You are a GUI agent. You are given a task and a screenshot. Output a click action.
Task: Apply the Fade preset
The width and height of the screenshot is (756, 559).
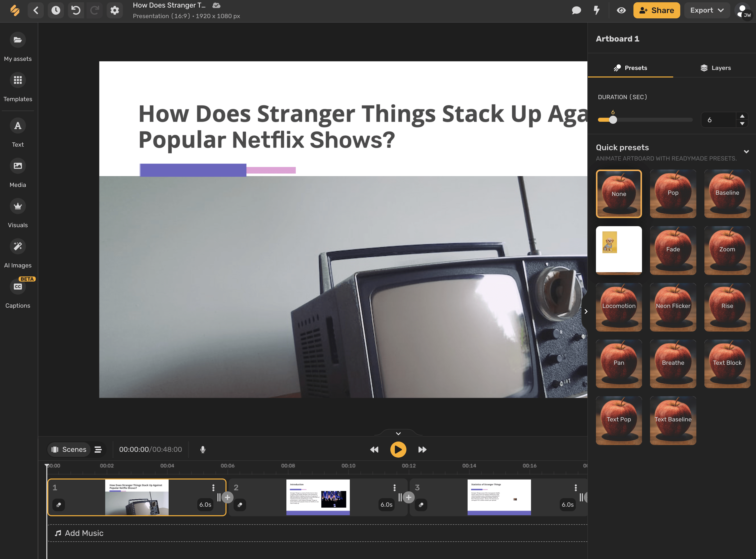[x=673, y=250]
